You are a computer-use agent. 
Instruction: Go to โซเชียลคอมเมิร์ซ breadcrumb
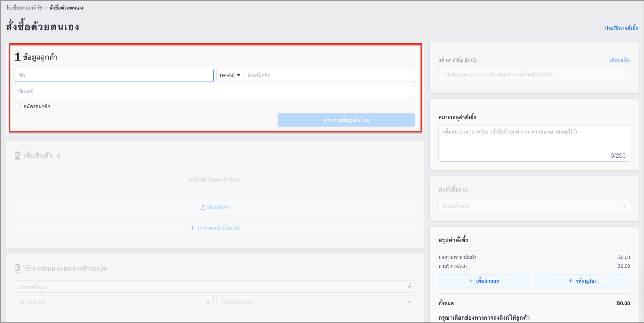(24, 7)
